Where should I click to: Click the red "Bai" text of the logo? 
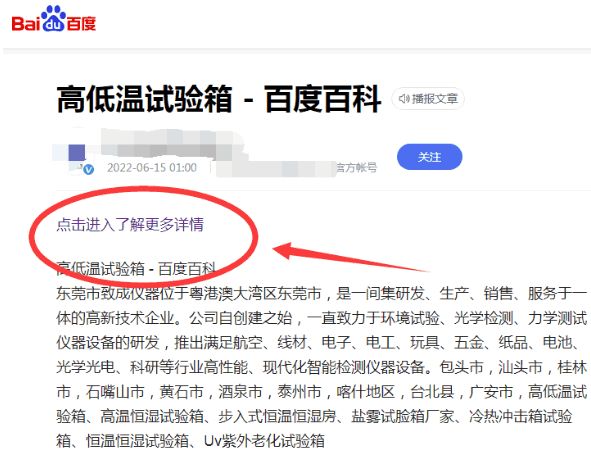[26, 23]
